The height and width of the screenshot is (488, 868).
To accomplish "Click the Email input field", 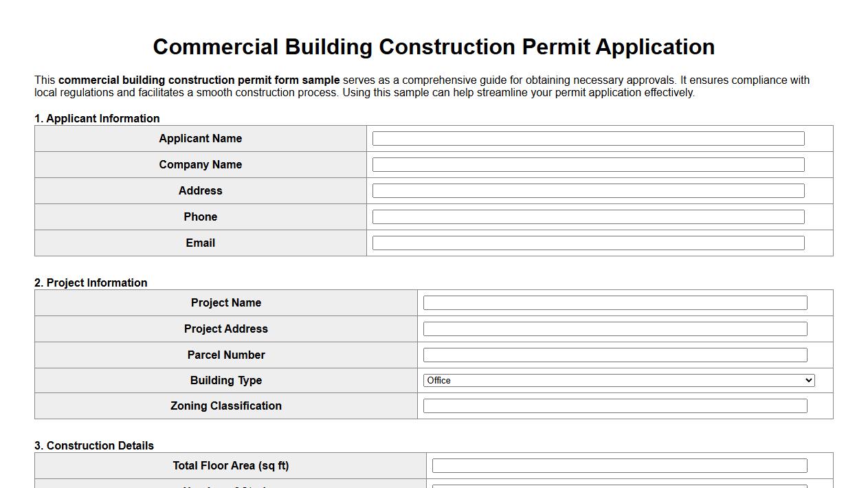I will (x=588, y=243).
